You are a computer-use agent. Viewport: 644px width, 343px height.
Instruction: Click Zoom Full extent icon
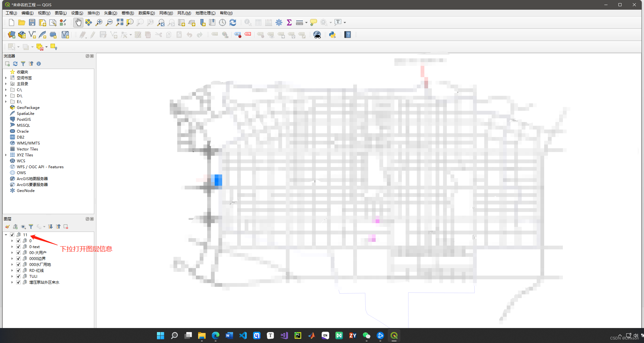120,22
